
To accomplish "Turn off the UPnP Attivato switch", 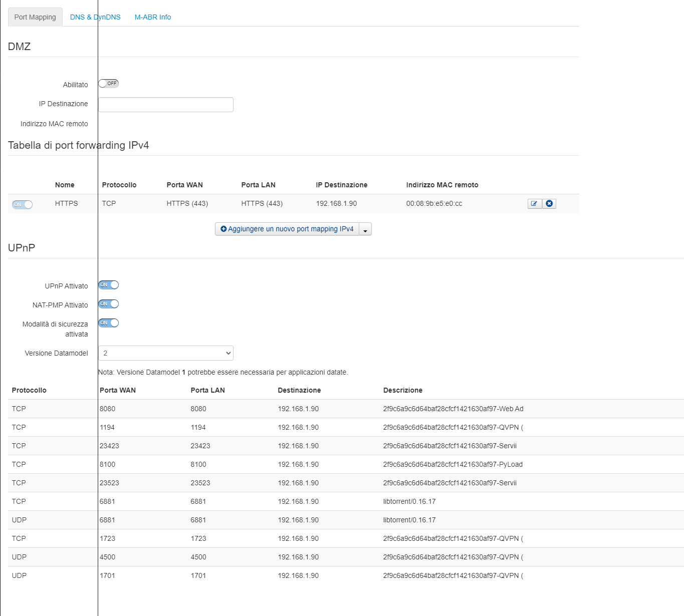I will [x=108, y=285].
